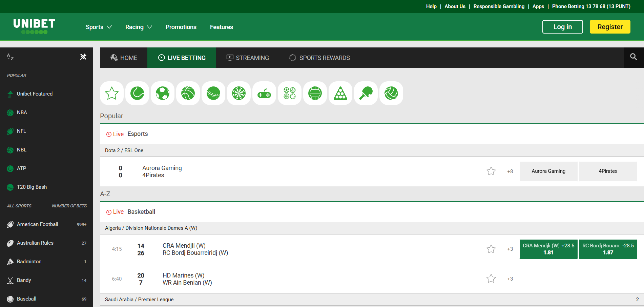The width and height of the screenshot is (644, 307).
Task: Select the darts board sport filter
Action: (x=239, y=93)
